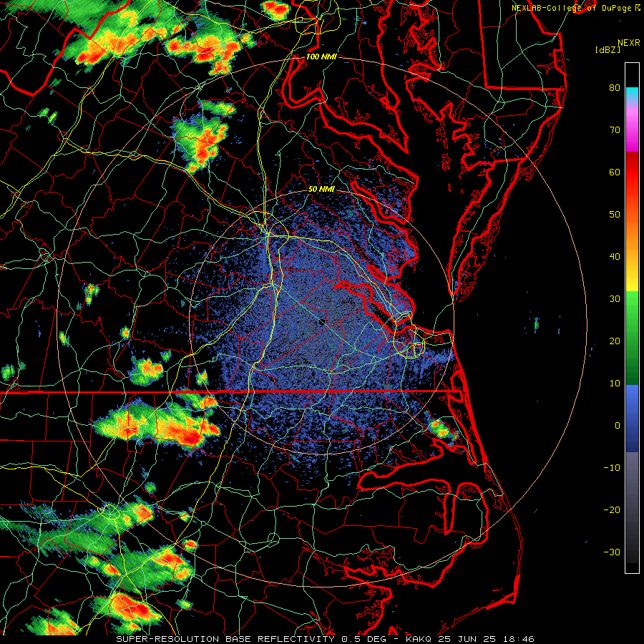Click the [dBZ] units label

608,50
